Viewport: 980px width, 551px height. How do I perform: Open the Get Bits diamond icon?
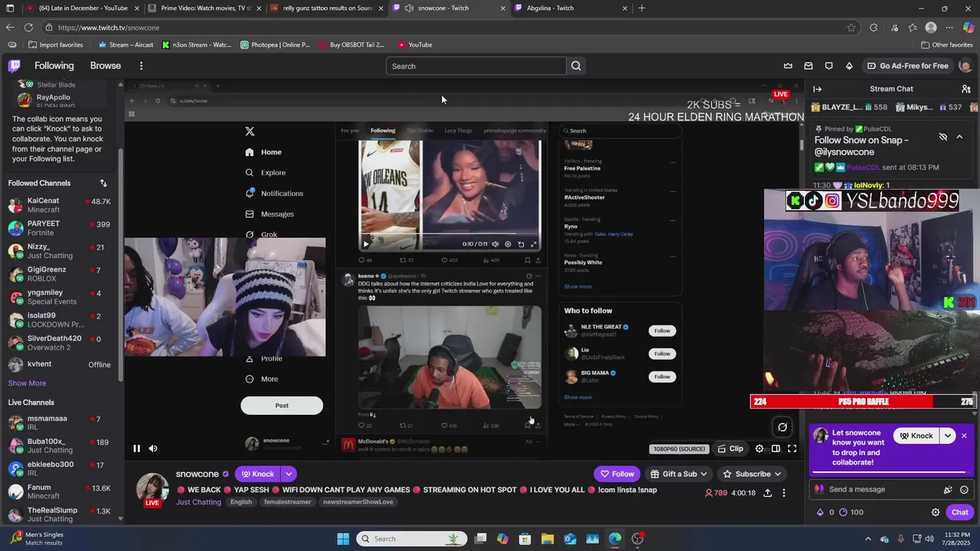(849, 66)
